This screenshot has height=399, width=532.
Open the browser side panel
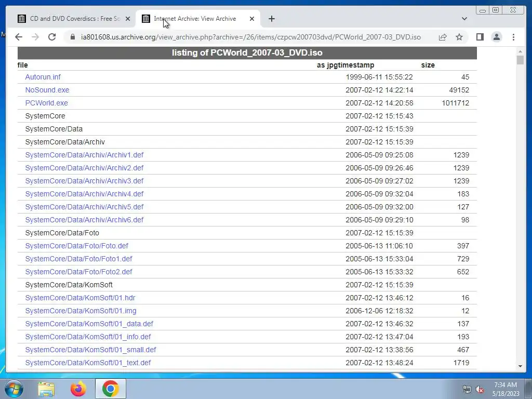pos(480,37)
